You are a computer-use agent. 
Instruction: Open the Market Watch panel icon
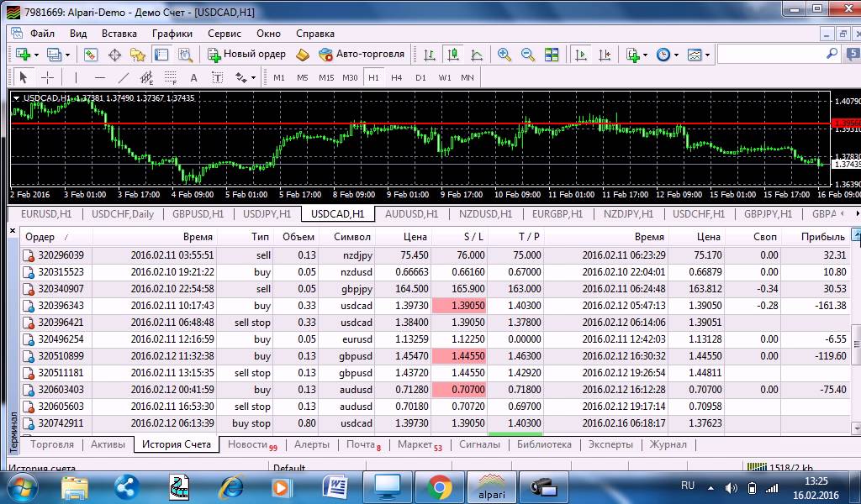(90, 55)
